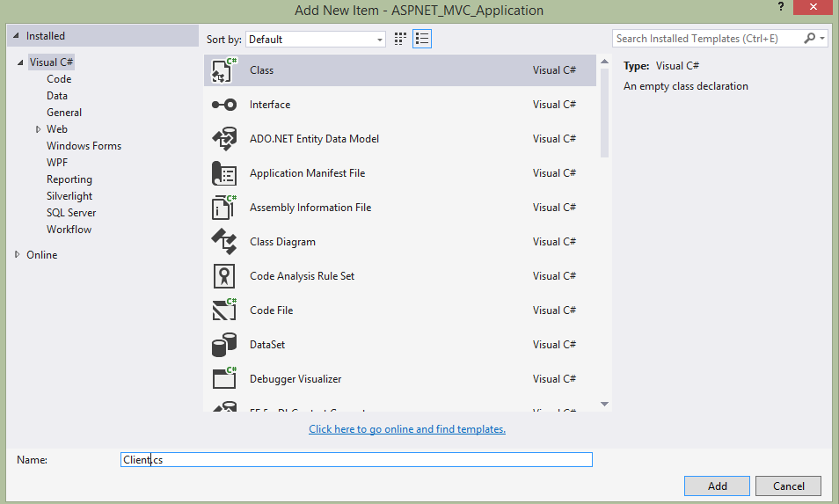The image size is (839, 504).
Task: Click the Interface template icon
Action: 224,105
